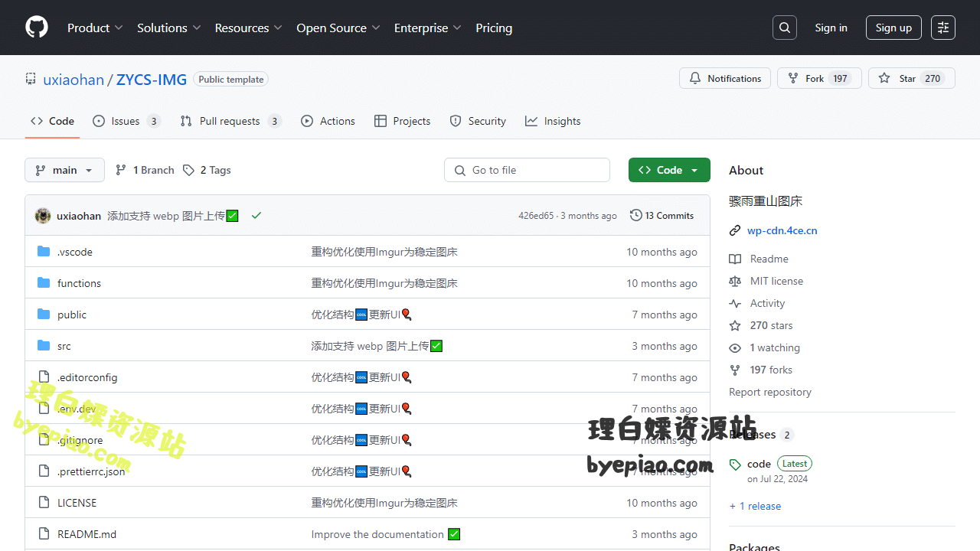This screenshot has width=980, height=551.
Task: Open the green Code dropdown button
Action: 669,170
